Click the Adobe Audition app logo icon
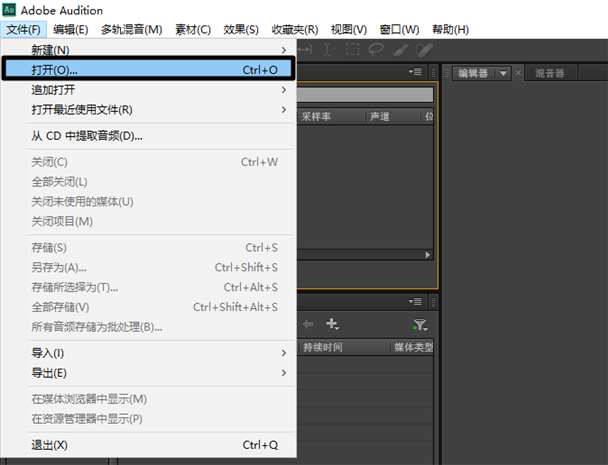This screenshot has width=608, height=465. (x=9, y=9)
